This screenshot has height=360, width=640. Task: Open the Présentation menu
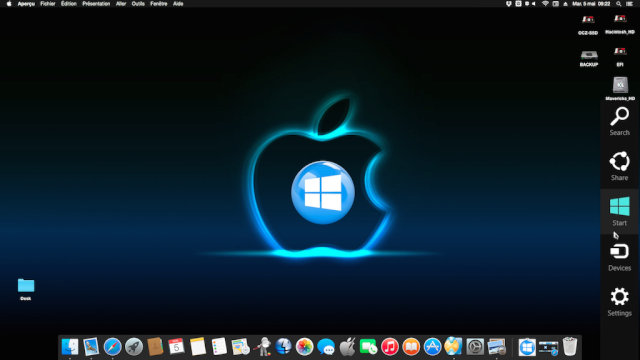tap(96, 4)
